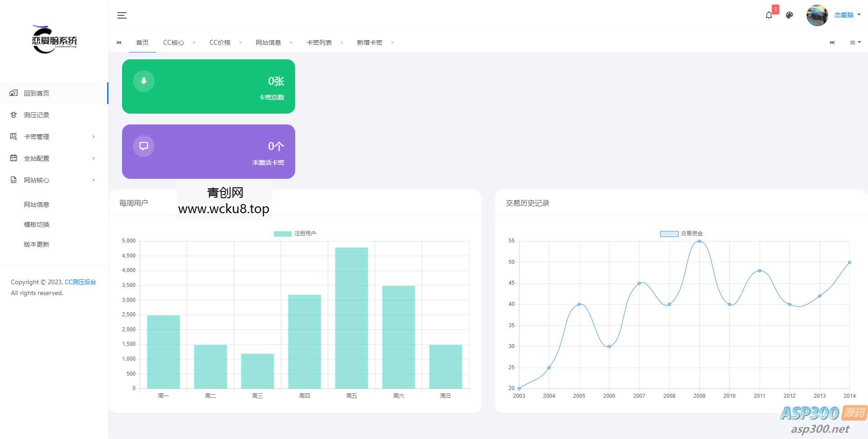Open the theme palette icon
The image size is (868, 439).
[789, 15]
